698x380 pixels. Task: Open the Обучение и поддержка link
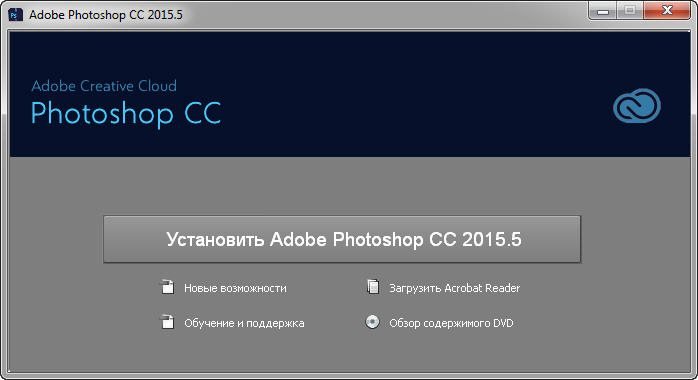244,323
